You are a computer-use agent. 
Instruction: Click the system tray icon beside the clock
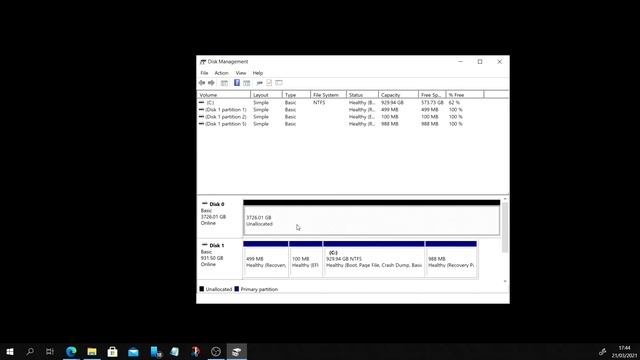602,351
